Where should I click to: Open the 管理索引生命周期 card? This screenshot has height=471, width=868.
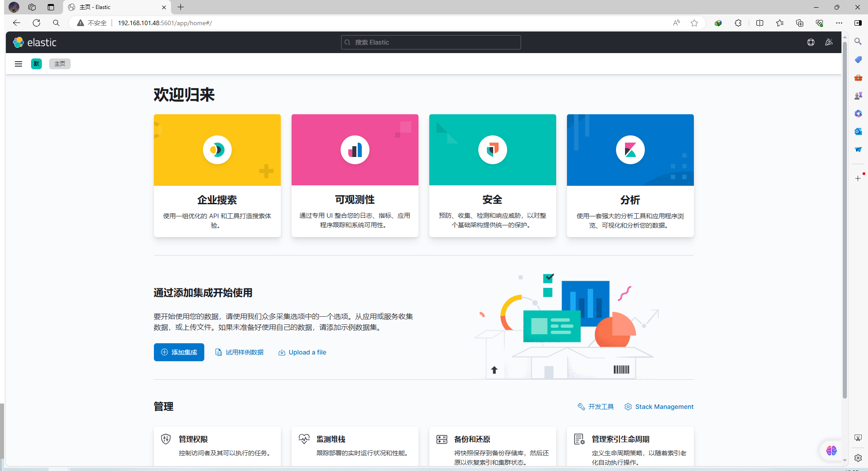click(x=630, y=446)
